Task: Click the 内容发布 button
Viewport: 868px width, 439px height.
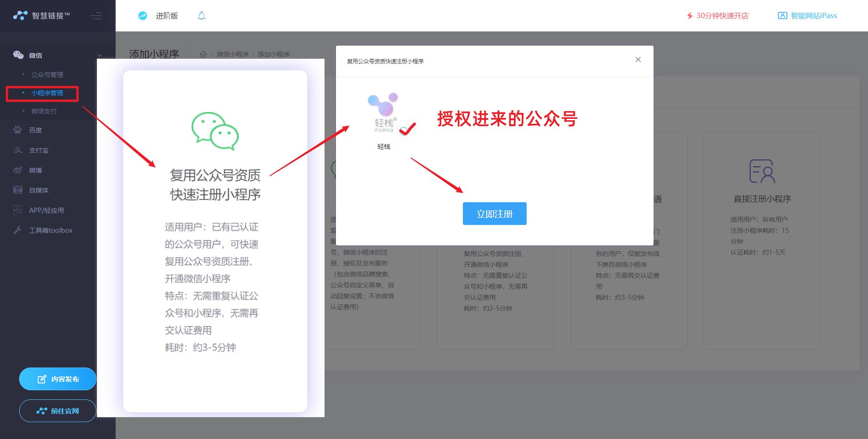Action: (58, 379)
